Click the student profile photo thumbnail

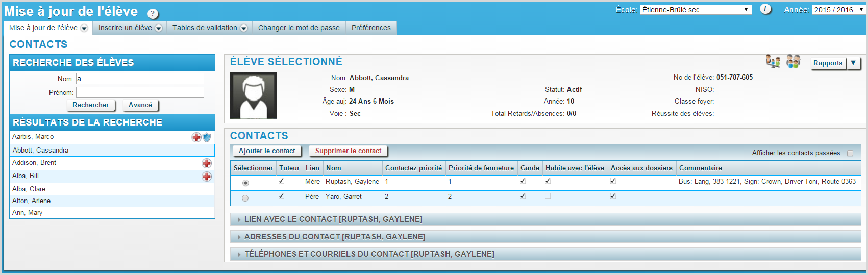coord(254,95)
